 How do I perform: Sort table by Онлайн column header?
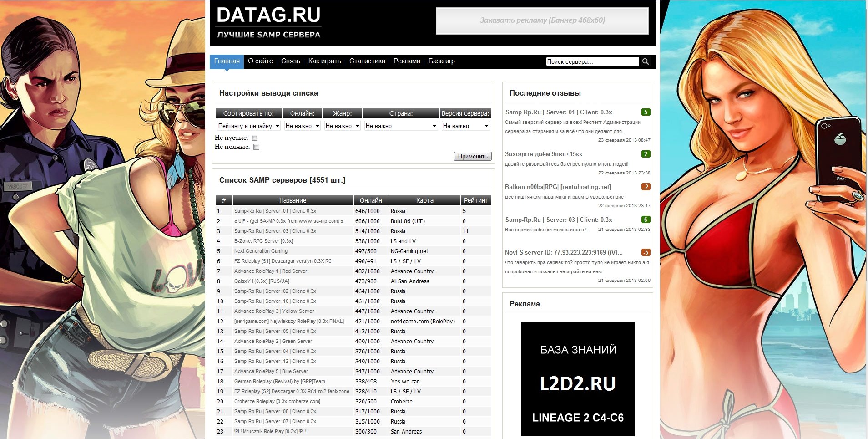pyautogui.click(x=371, y=200)
